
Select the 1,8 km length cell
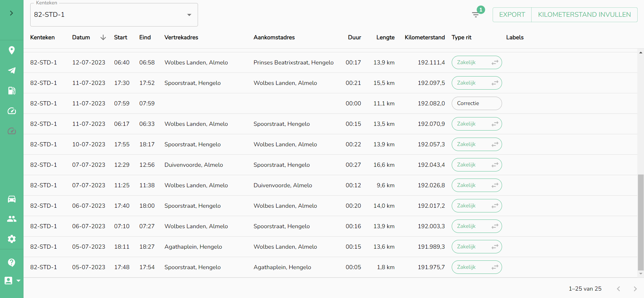coord(386,267)
